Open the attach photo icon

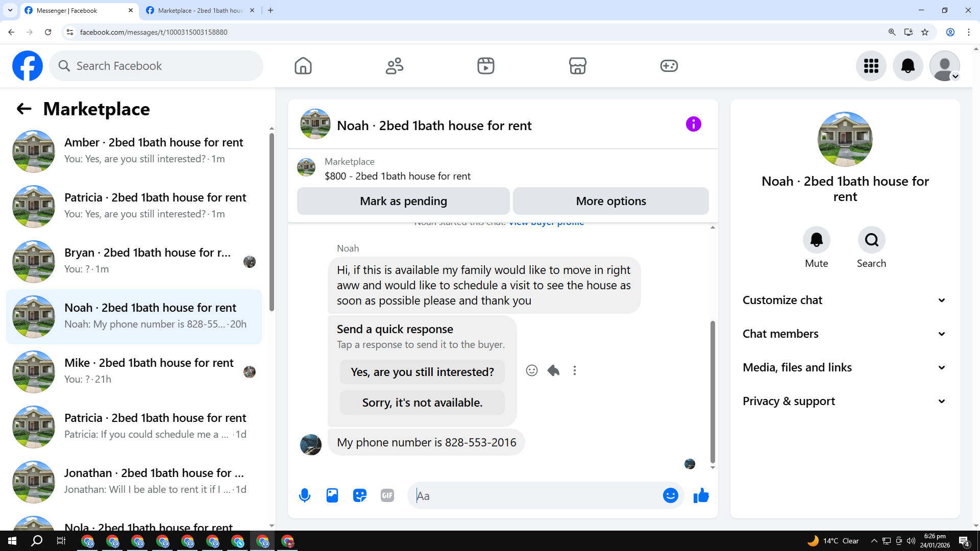pyautogui.click(x=332, y=495)
